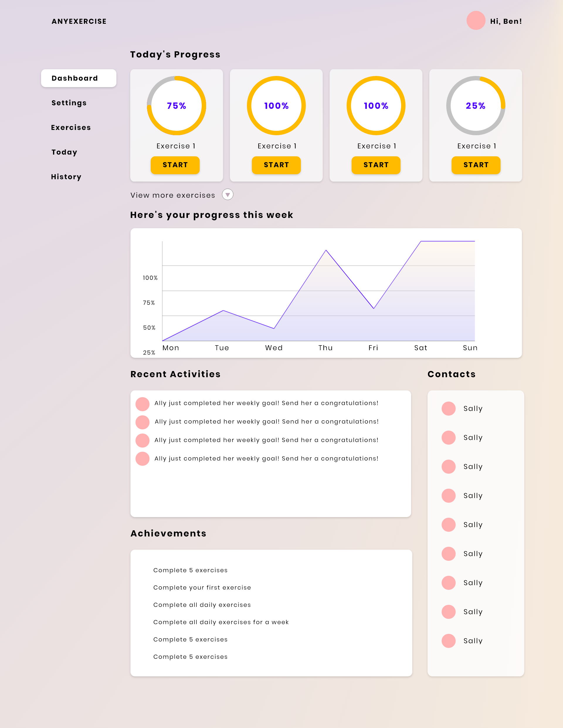Image resolution: width=563 pixels, height=728 pixels.
Task: Click the Mon label on chart
Action: (171, 348)
